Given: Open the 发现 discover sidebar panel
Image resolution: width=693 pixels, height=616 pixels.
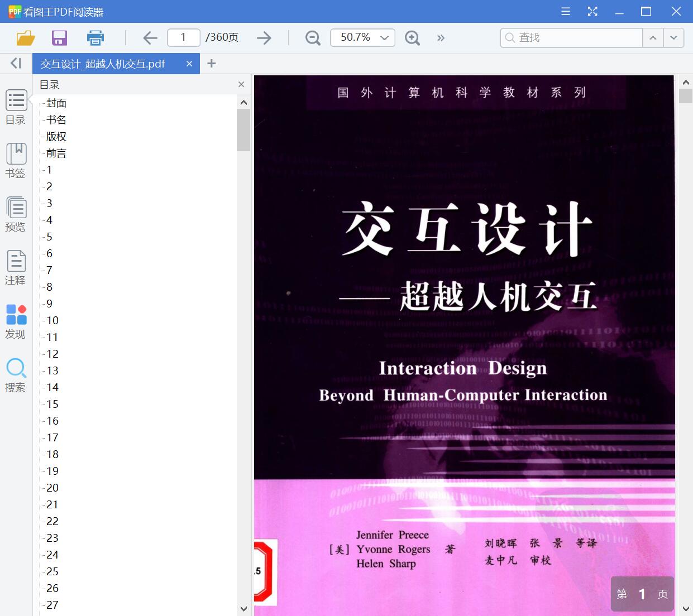Looking at the screenshot, I should coord(16,321).
